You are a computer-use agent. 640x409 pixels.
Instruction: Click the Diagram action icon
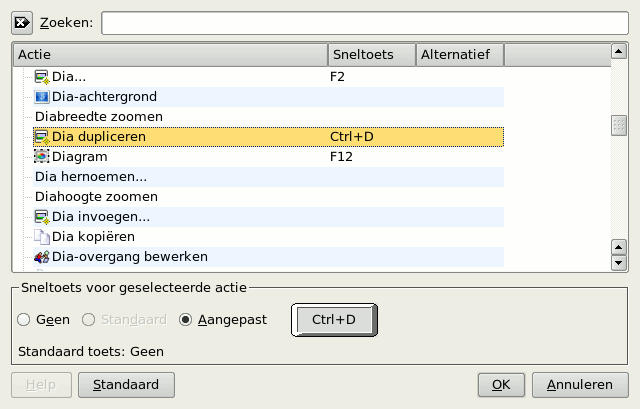click(x=42, y=157)
